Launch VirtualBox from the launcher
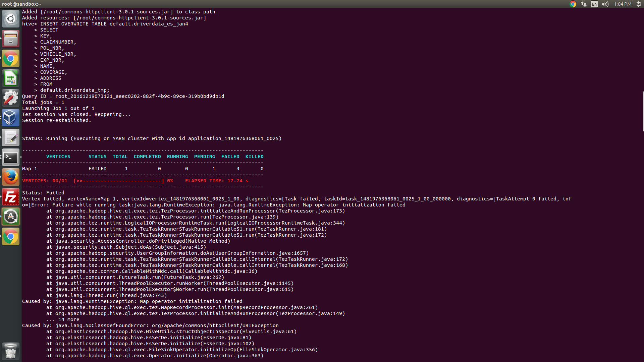 coord(11,118)
